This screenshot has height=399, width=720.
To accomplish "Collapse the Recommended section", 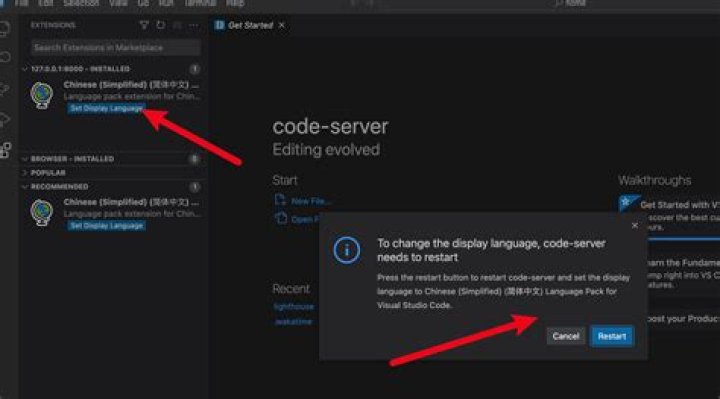I will click(25, 187).
